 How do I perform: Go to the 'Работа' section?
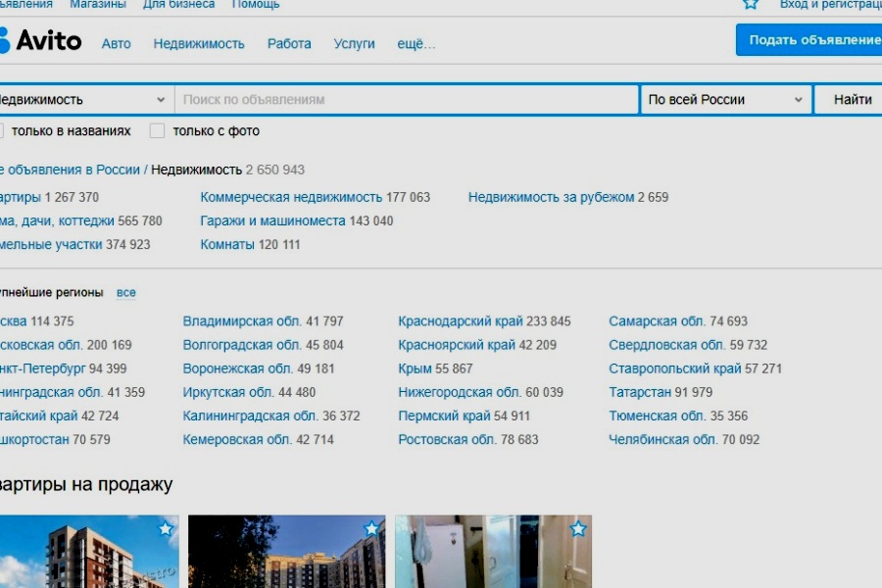tap(289, 43)
